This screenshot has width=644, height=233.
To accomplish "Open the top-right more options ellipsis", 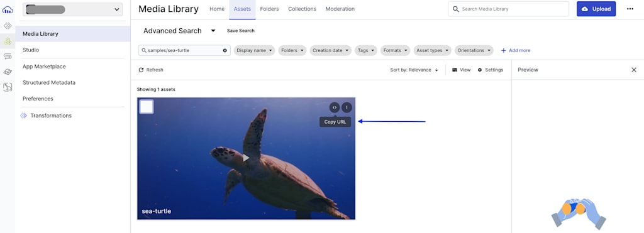I will (630, 9).
